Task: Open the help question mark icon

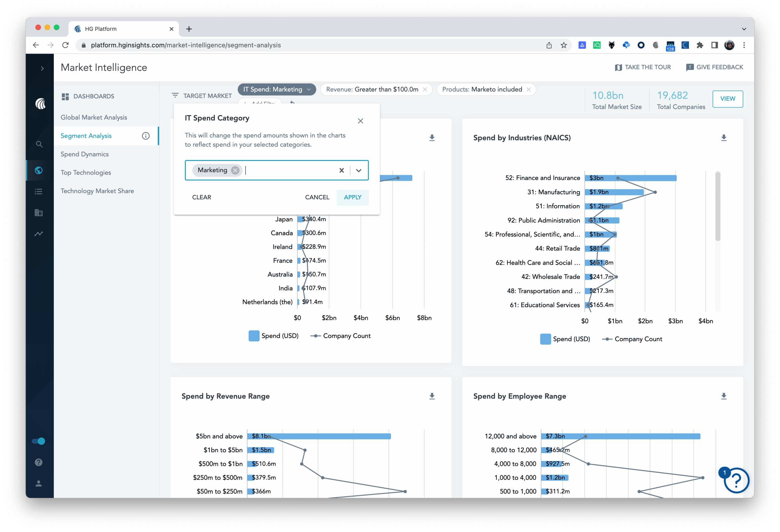Action: (38, 462)
